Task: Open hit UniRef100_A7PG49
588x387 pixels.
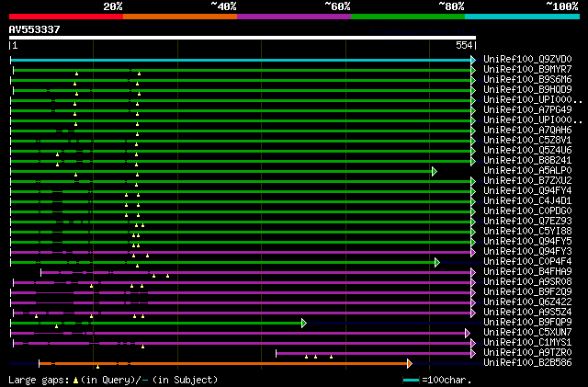Action: pyautogui.click(x=527, y=110)
